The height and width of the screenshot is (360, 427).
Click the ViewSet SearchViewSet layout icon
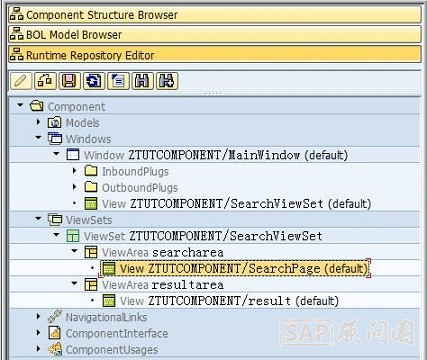73,236
